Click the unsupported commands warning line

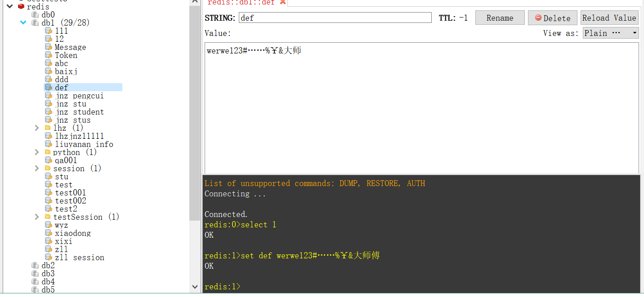point(315,183)
